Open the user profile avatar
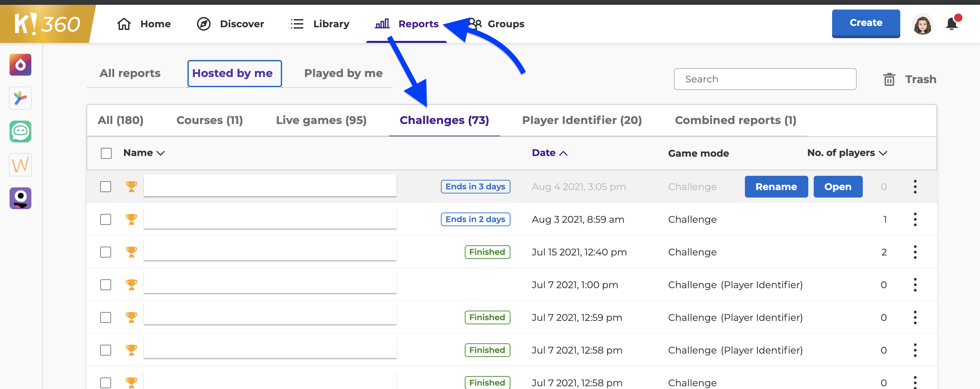This screenshot has height=389, width=980. point(922,24)
